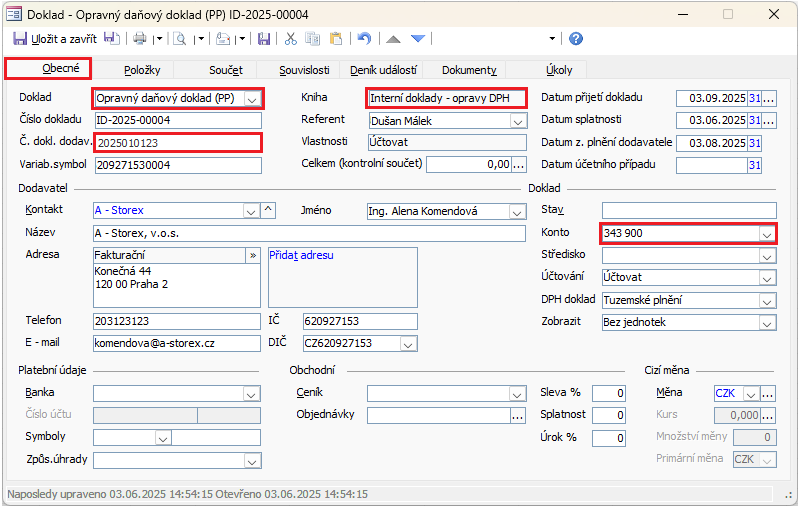
Task: Expand the Konto 343 900 dropdown
Action: [766, 234]
